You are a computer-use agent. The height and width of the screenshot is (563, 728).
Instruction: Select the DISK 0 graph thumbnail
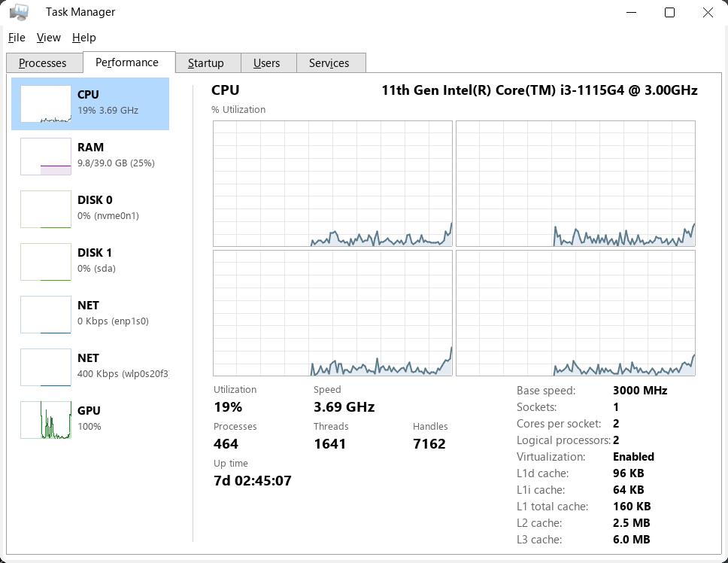point(46,209)
